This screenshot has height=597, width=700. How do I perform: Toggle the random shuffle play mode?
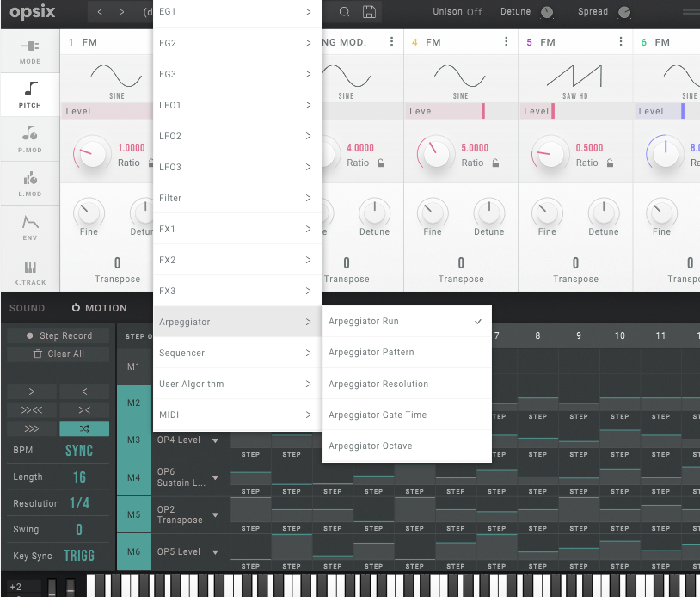[x=84, y=428]
